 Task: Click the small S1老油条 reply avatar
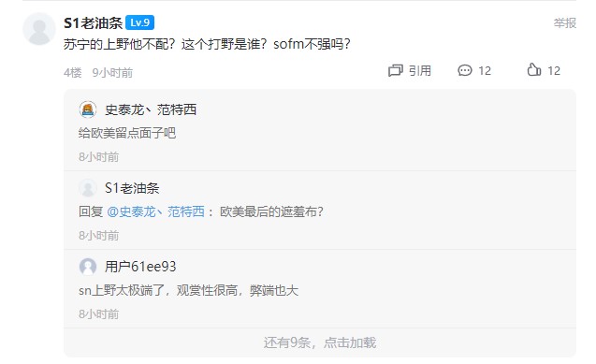(88, 188)
